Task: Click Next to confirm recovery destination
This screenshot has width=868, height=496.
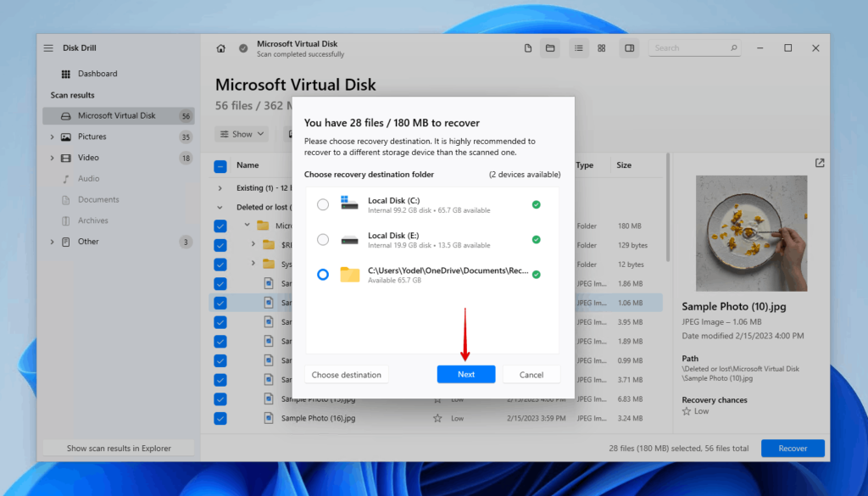Action: pyautogui.click(x=465, y=374)
